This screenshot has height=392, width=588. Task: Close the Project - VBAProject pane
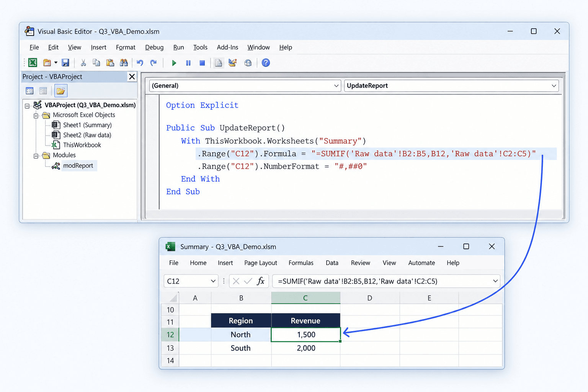click(x=132, y=77)
